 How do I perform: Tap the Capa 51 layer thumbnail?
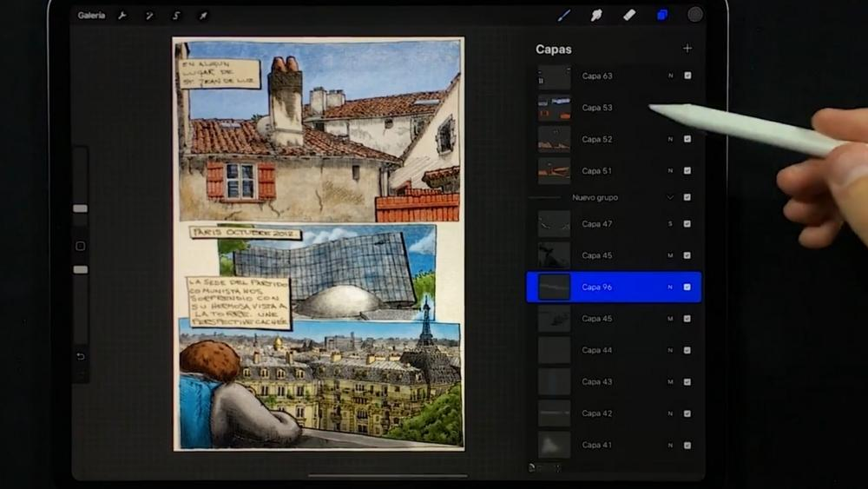coord(554,170)
